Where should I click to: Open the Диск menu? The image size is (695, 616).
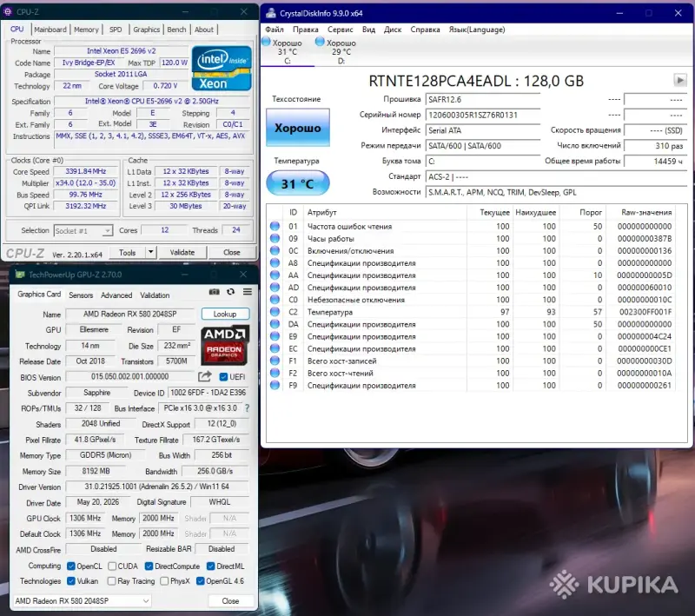[x=393, y=30]
